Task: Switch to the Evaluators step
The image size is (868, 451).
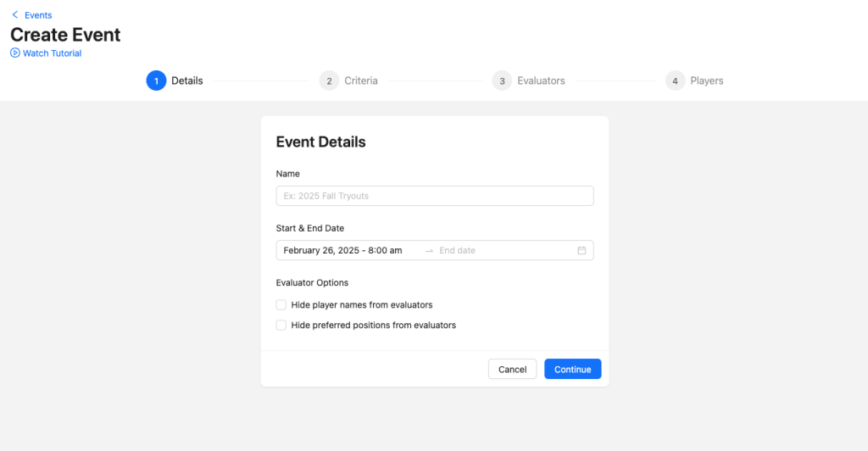Action: [541, 81]
